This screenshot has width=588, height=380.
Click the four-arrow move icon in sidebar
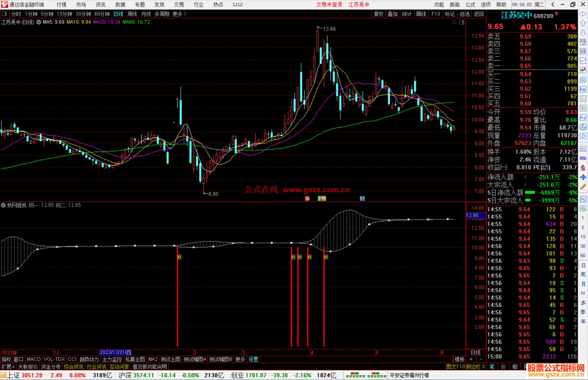[583, 177]
